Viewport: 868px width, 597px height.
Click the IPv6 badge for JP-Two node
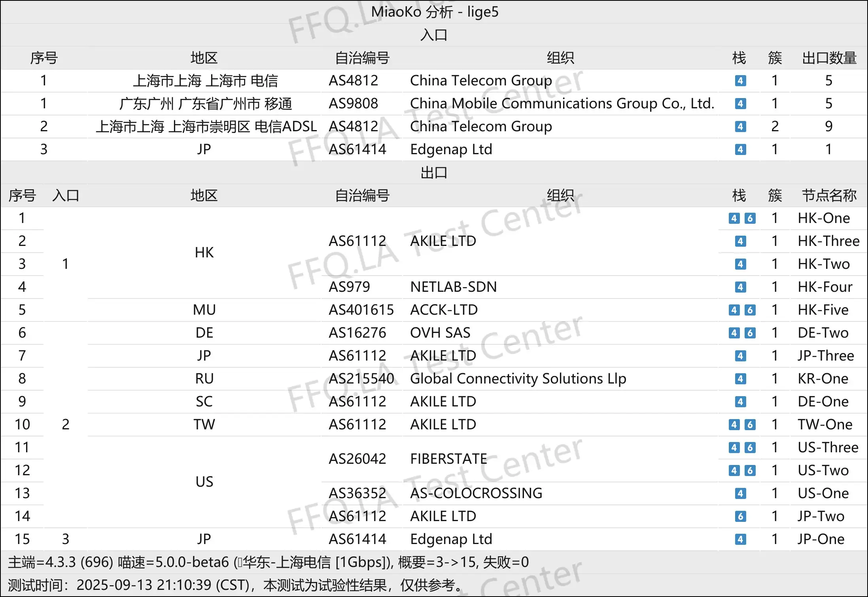(740, 516)
